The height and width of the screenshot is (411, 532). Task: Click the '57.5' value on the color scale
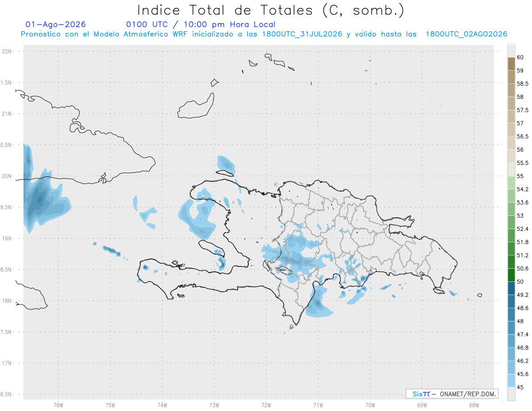(x=522, y=110)
